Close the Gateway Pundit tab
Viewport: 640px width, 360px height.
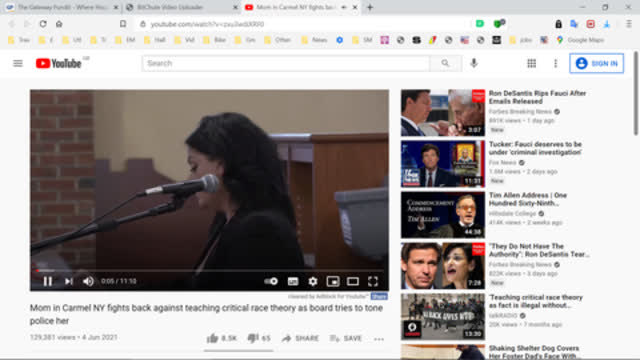tap(116, 7)
